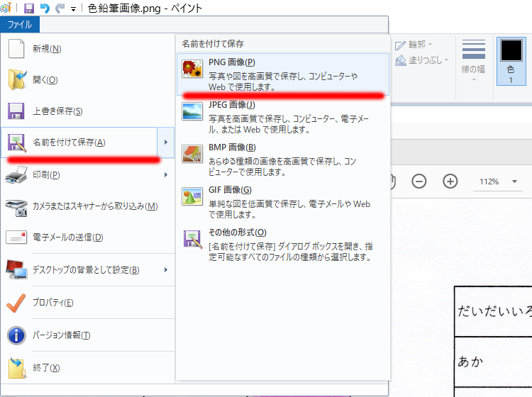Click the save disk icon for その他の形式

pos(192,239)
